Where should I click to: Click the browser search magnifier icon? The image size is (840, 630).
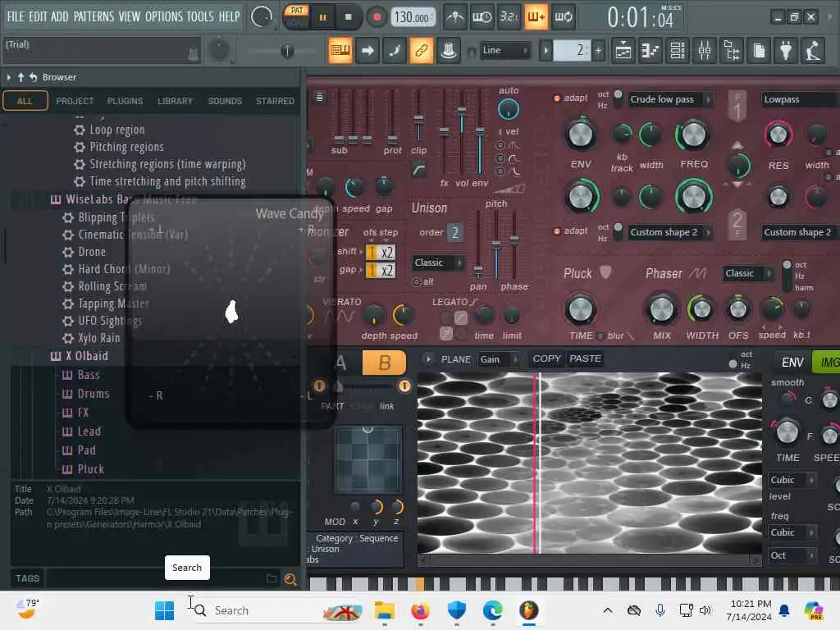click(290, 578)
